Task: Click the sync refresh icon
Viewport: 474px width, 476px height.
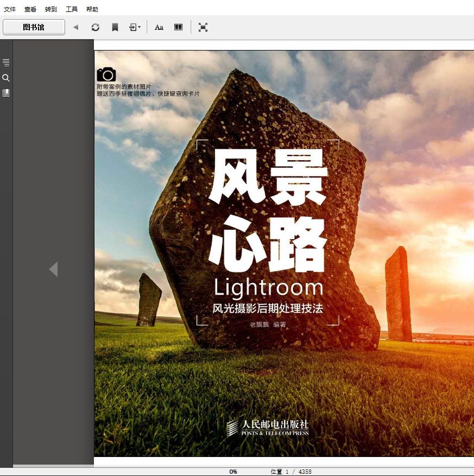Action: 96,27
